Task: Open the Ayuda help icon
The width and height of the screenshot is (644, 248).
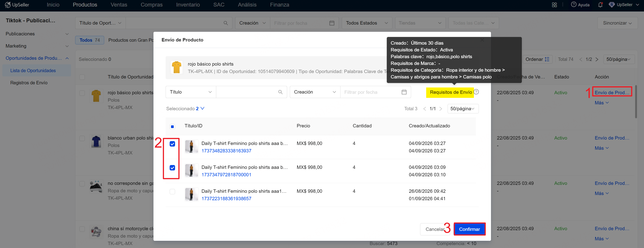Action: click(x=574, y=5)
